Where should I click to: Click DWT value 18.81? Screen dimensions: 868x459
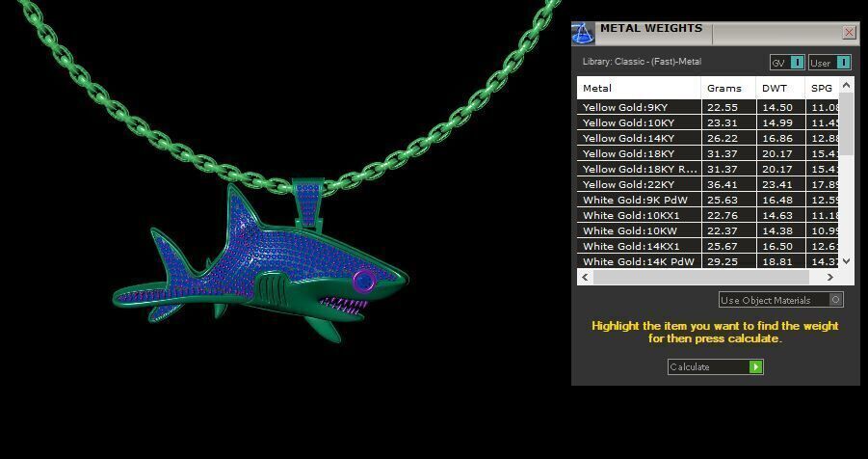point(777,261)
